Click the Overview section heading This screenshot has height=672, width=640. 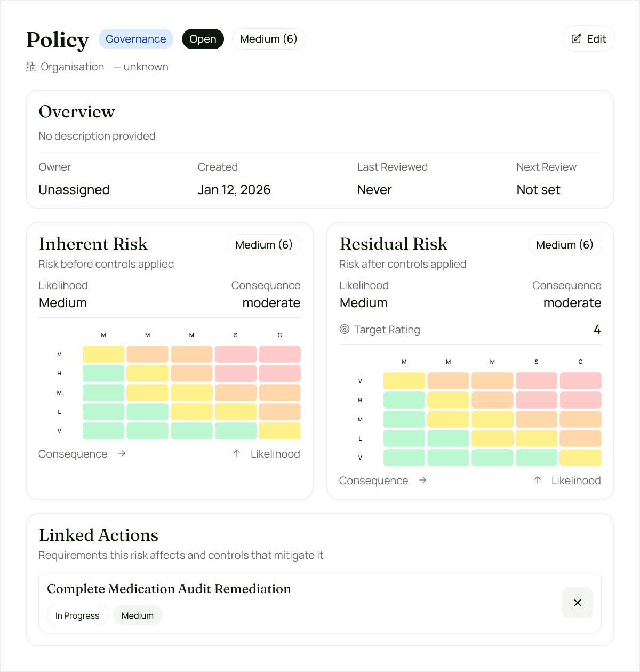click(x=77, y=112)
